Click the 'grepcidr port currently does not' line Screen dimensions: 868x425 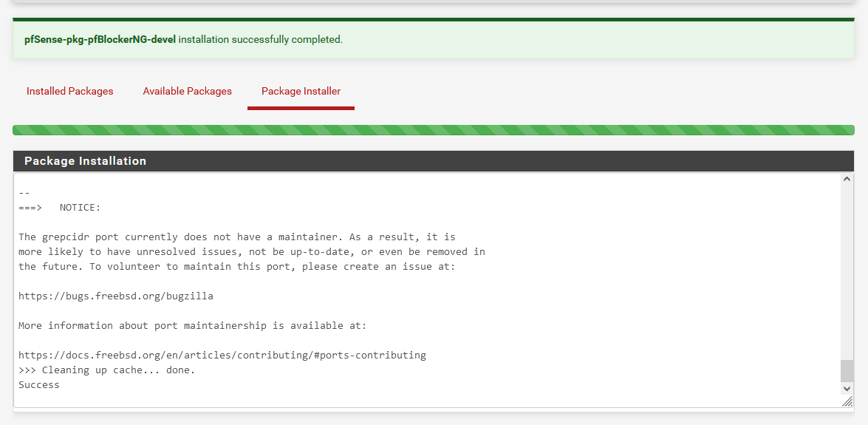[237, 237]
